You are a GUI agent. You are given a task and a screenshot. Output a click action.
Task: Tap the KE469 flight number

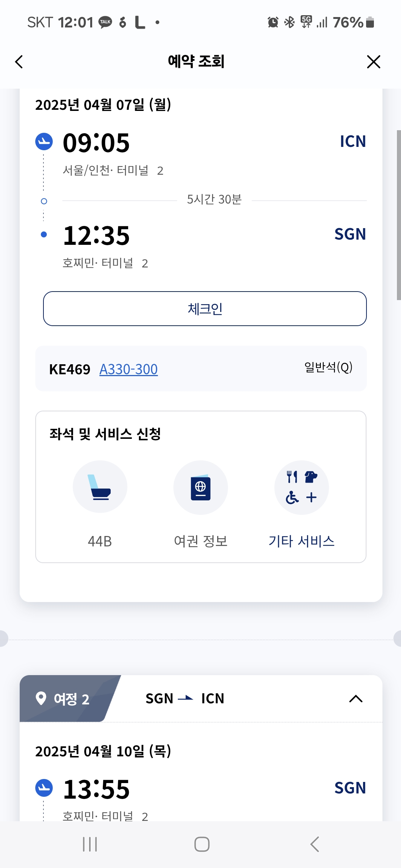(x=70, y=369)
